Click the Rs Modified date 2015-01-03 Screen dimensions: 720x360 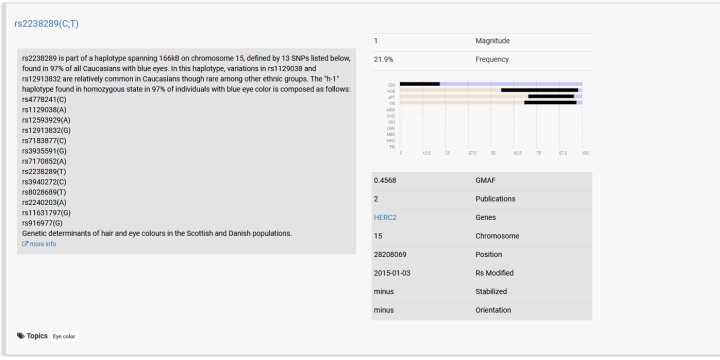coord(392,273)
